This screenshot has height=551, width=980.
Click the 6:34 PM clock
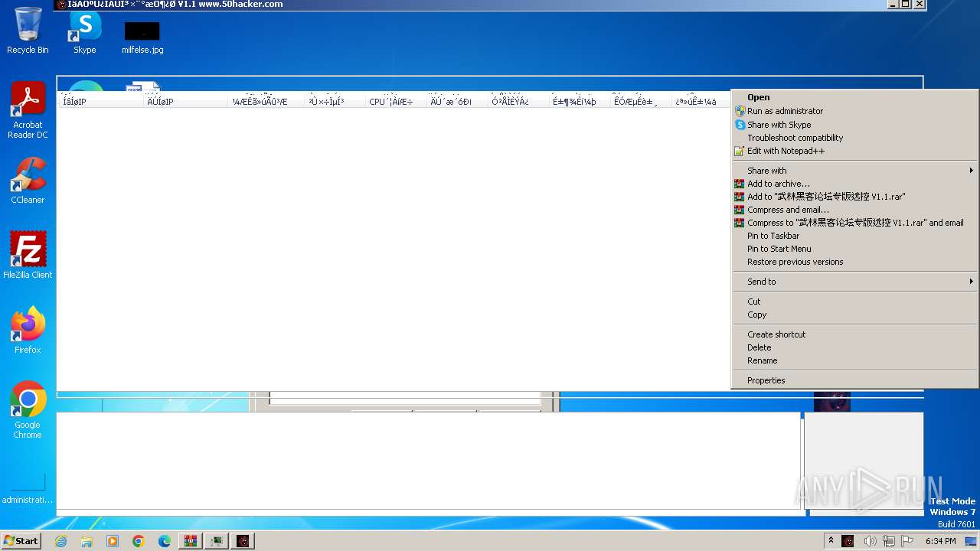click(940, 541)
